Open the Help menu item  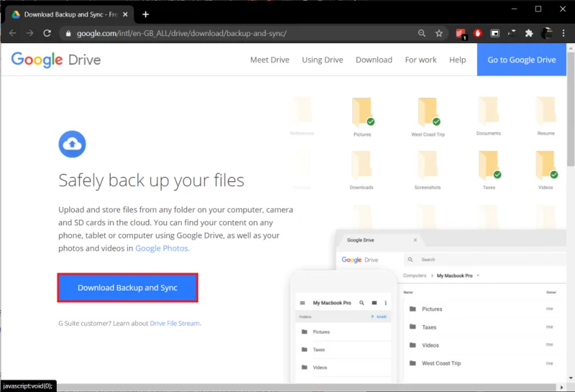457,60
